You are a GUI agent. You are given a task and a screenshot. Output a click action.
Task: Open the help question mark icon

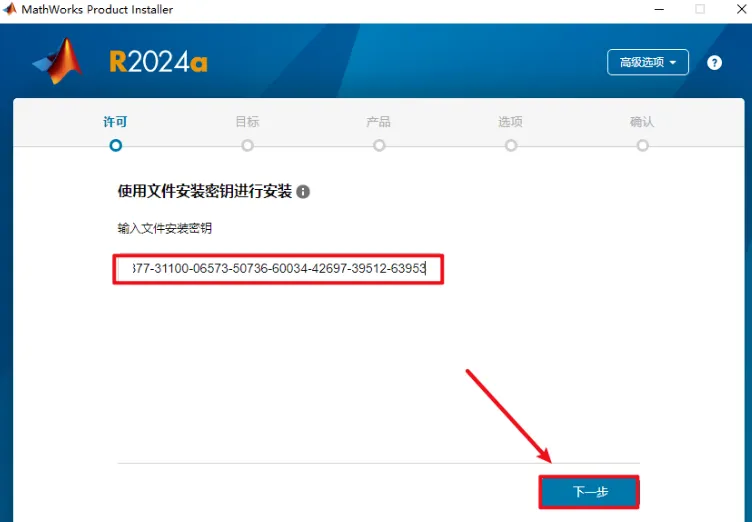point(714,63)
